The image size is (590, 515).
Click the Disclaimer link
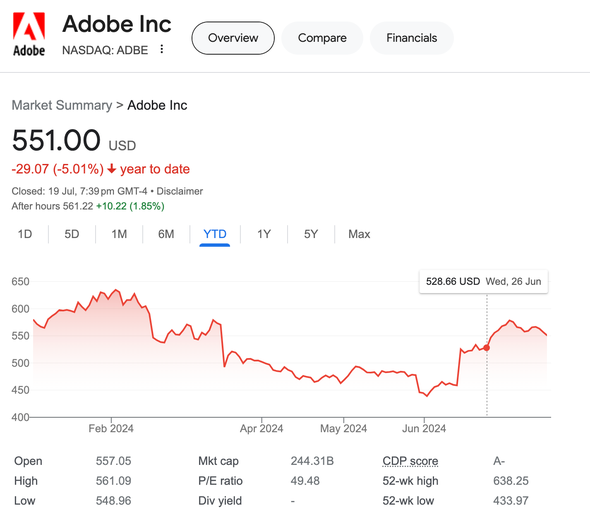[x=179, y=191]
